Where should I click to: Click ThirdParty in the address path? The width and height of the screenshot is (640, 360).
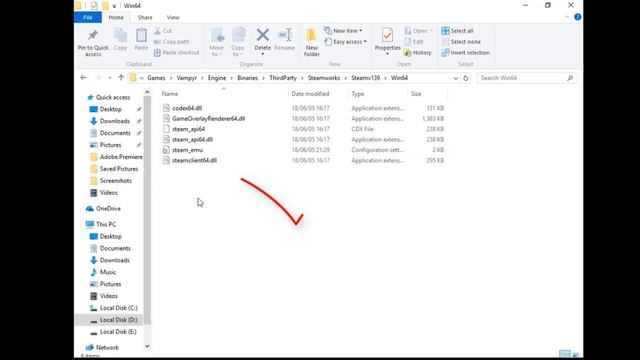(283, 78)
